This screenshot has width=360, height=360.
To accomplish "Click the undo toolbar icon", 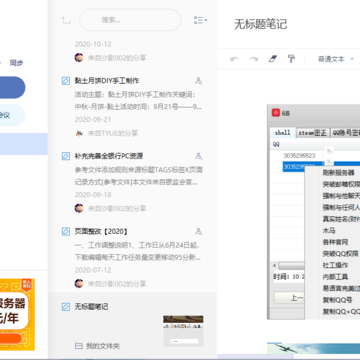I will point(235,59).
